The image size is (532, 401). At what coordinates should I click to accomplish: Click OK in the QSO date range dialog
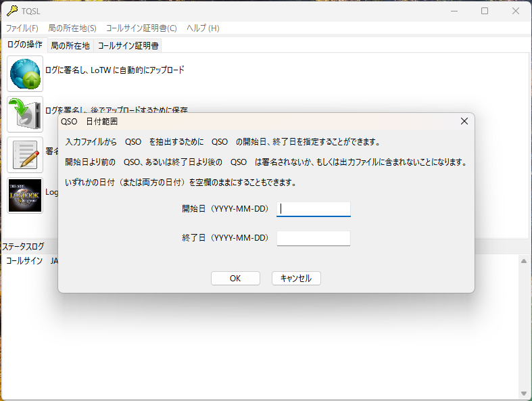[x=235, y=279]
